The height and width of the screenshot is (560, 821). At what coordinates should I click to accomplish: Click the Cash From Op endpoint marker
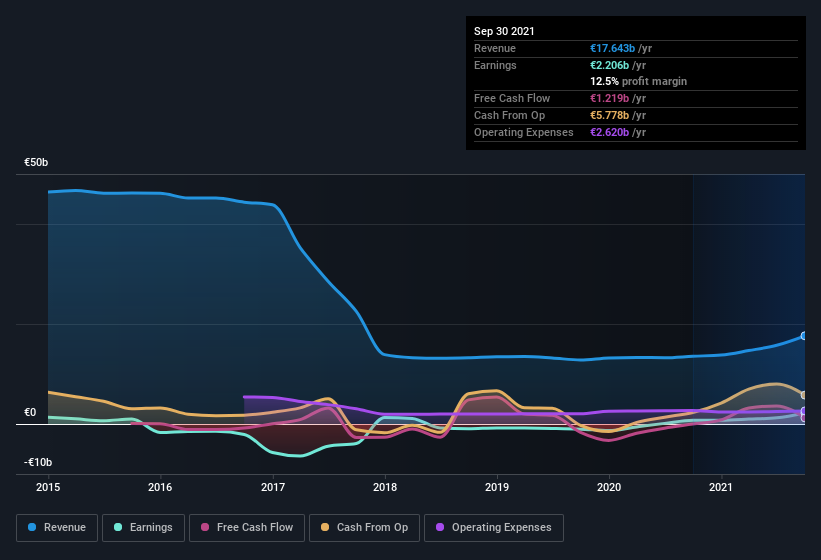(804, 395)
